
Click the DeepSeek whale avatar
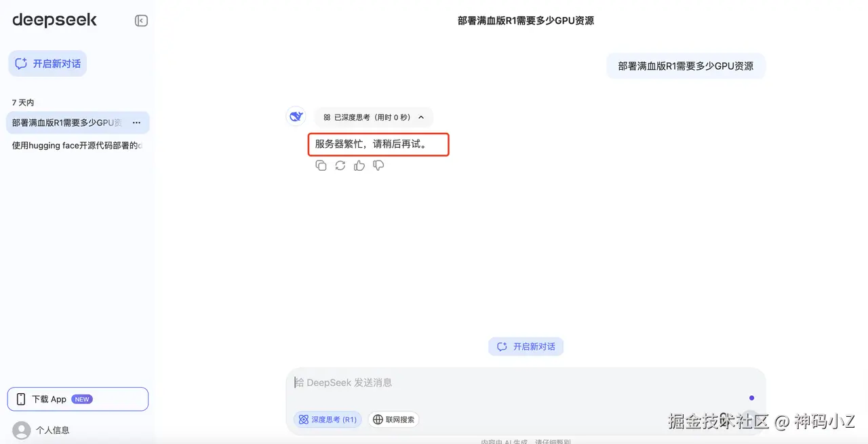point(296,117)
